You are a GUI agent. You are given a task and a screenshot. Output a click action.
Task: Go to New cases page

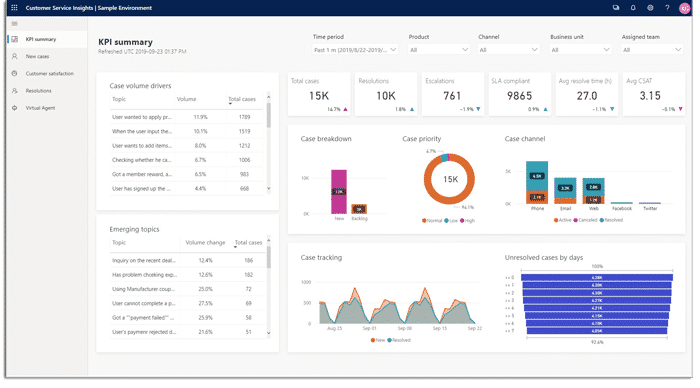[47, 56]
